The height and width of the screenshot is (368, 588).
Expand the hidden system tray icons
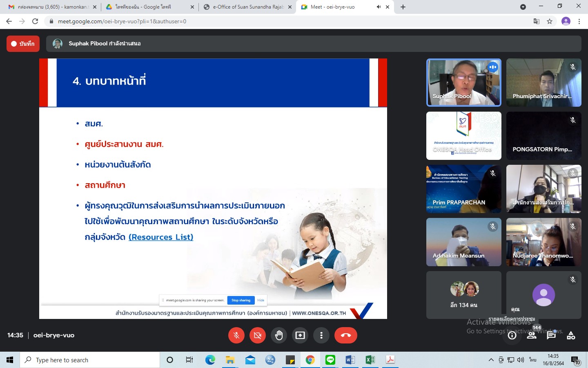[491, 360]
